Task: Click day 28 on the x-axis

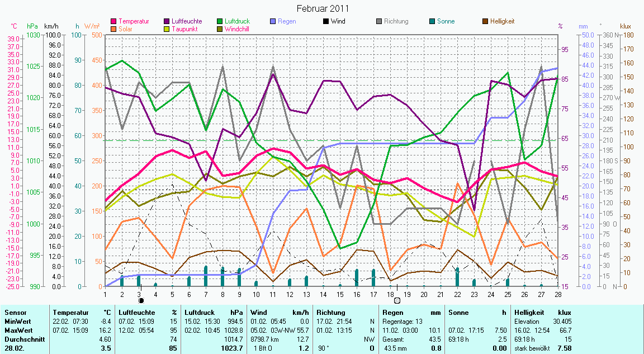Action: (557, 294)
